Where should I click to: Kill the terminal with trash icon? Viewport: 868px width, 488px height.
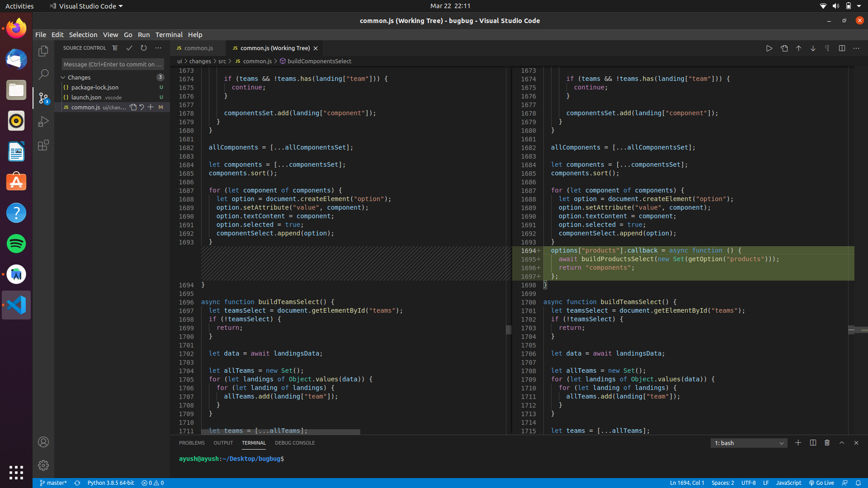click(827, 443)
